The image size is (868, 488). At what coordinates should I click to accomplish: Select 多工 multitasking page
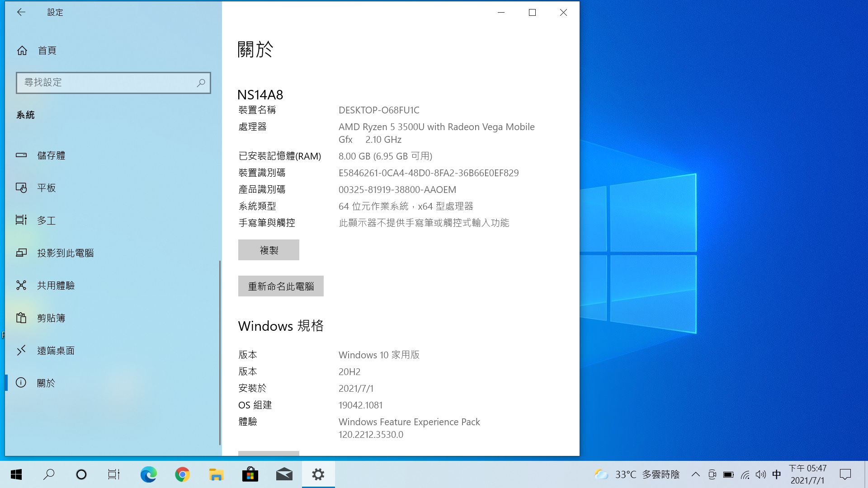click(x=46, y=221)
